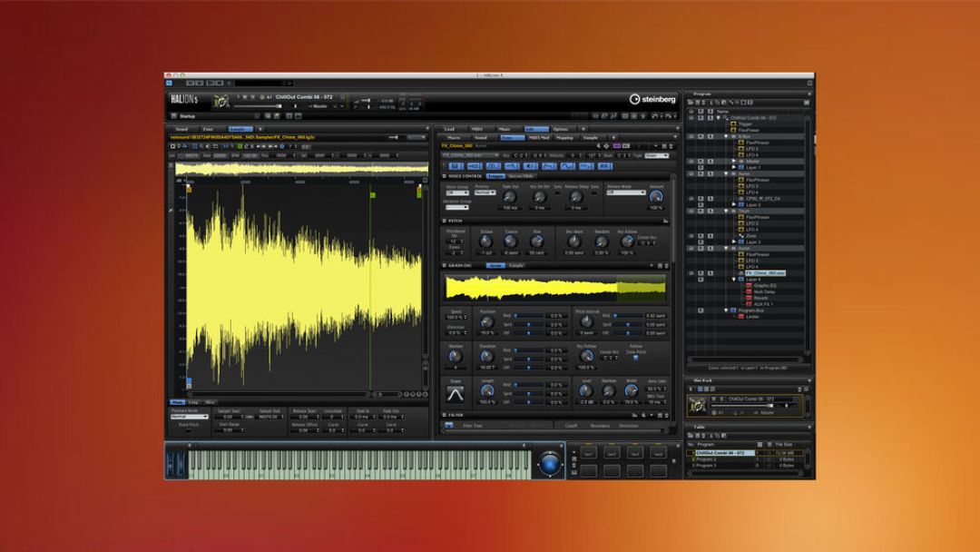Open the Macro editor tab
980x552 pixels.
coord(455,137)
